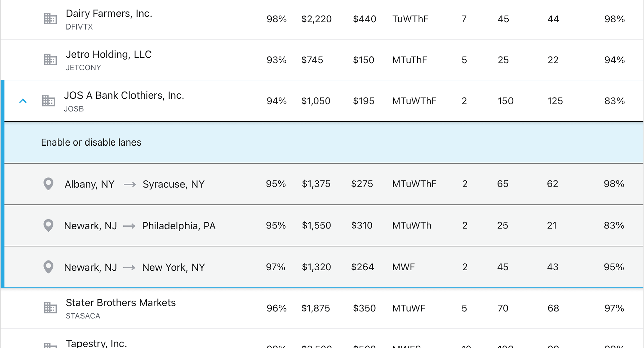Image resolution: width=644 pixels, height=348 pixels.
Task: Select the Newark to New York lane
Action: pyautogui.click(x=324, y=267)
